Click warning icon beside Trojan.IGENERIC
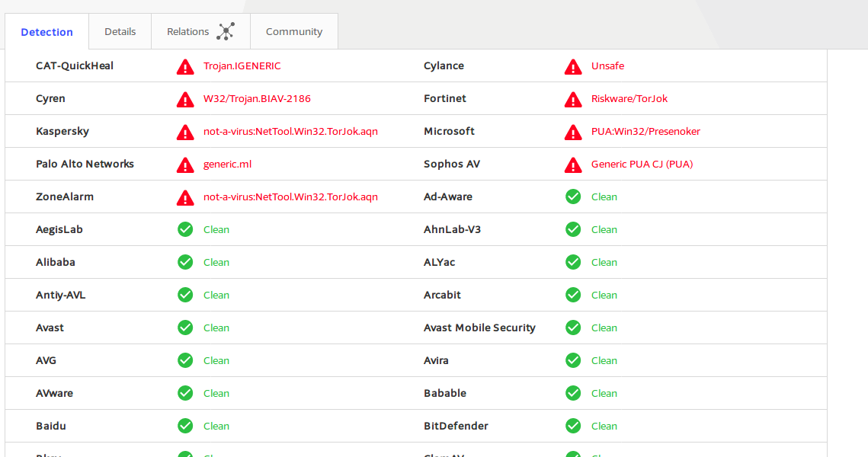Image resolution: width=868 pixels, height=457 pixels. point(185,67)
